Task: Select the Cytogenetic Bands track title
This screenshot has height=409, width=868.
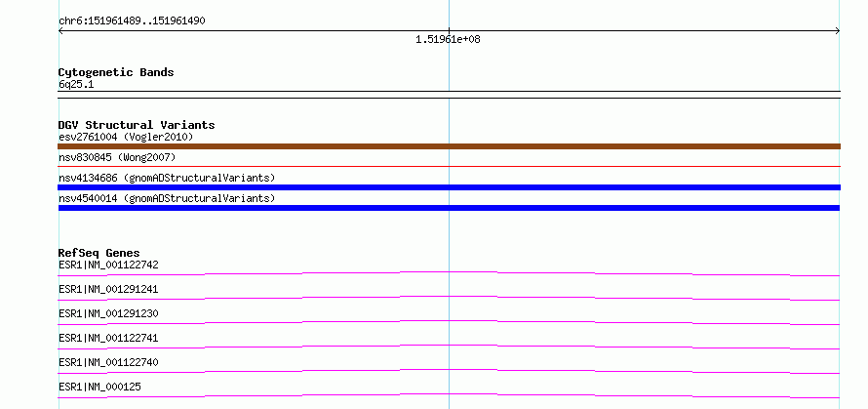Action: coord(116,72)
